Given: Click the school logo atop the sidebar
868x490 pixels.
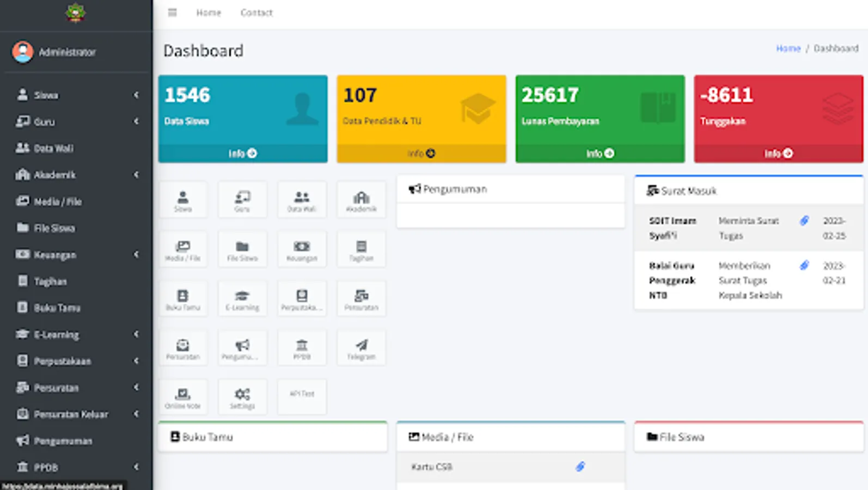Looking at the screenshot, I should tap(76, 12).
